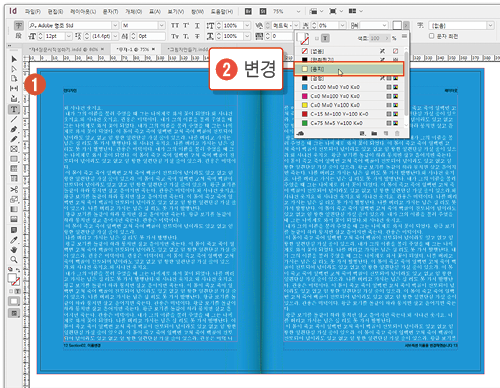Image resolution: width=500 pixels, height=388 pixels.
Task: Open the horizontal scale 100% dropdown
Action: click(247, 36)
